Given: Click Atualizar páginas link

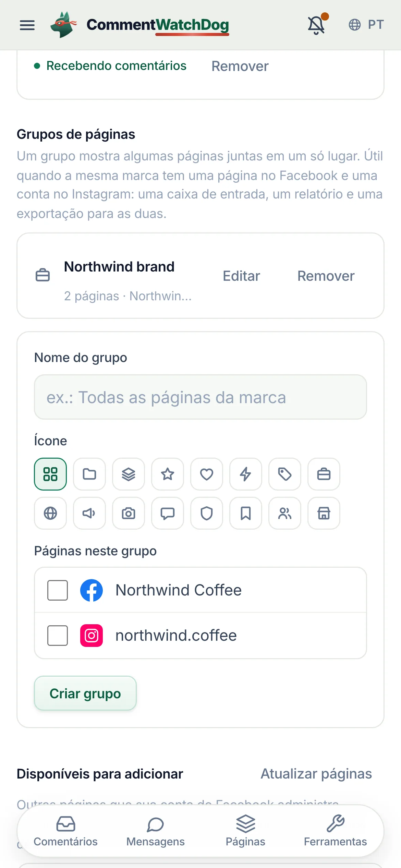Looking at the screenshot, I should click(x=316, y=774).
